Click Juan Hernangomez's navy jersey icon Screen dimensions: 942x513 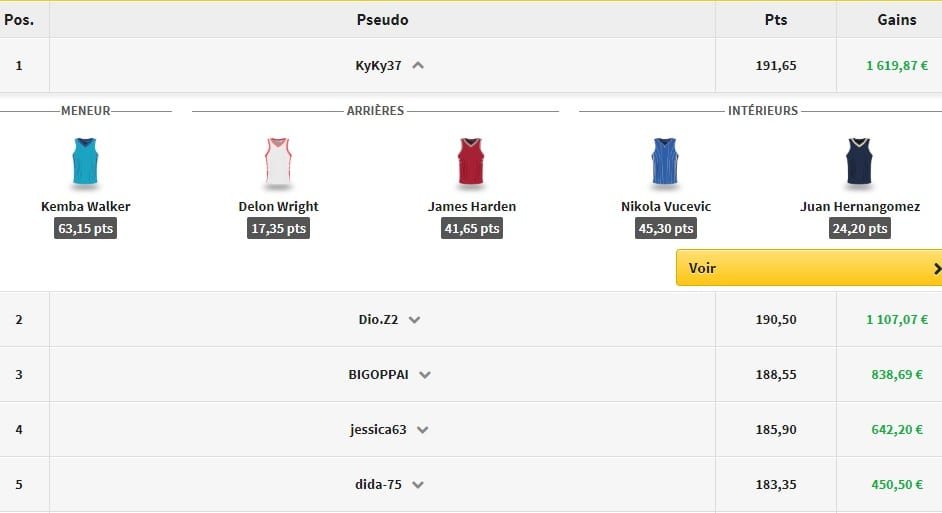(859, 161)
